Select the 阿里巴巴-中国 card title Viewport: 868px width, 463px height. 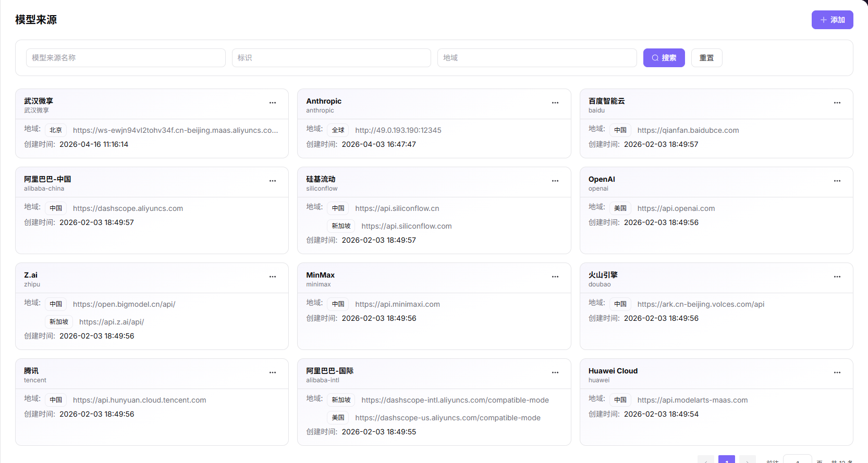click(47, 179)
